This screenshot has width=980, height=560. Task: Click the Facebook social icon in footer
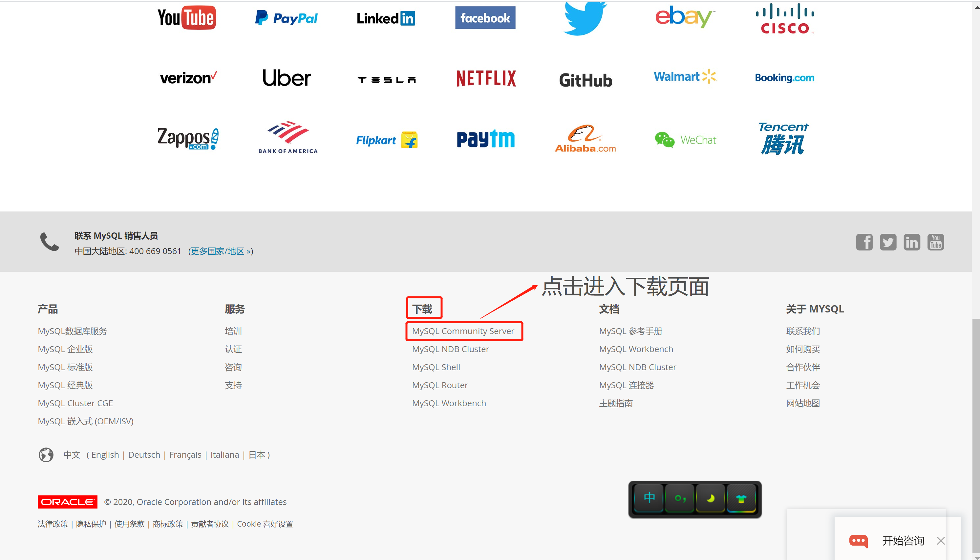coord(864,242)
